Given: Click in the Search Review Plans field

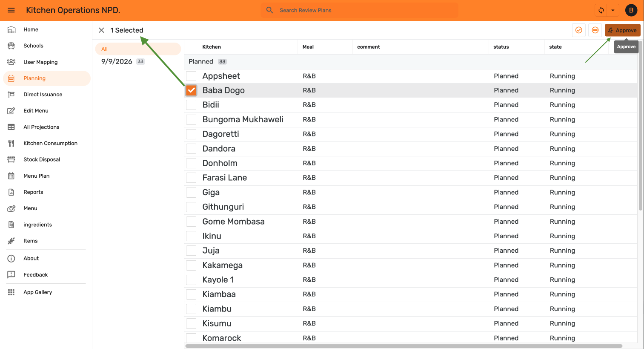Looking at the screenshot, I should tap(360, 10).
